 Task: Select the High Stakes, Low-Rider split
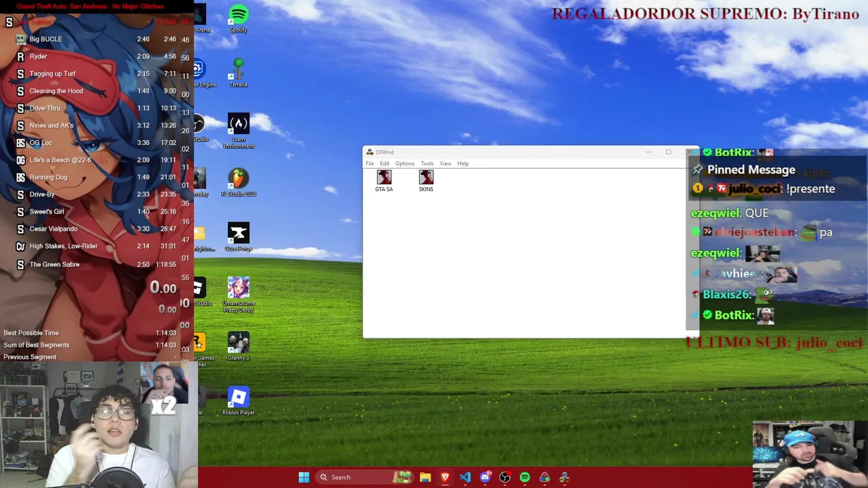[x=95, y=246]
